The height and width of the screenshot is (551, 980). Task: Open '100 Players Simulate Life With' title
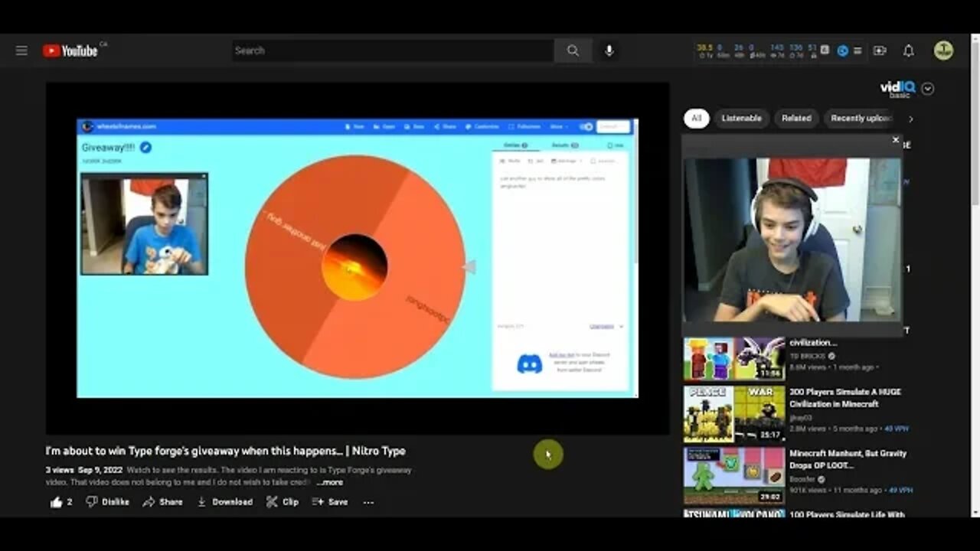click(x=847, y=514)
